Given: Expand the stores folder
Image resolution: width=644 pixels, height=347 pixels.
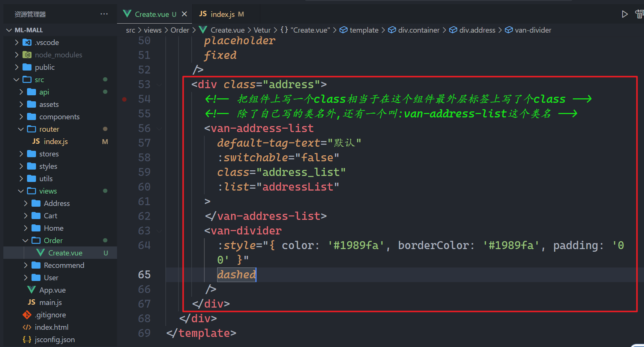Looking at the screenshot, I should point(21,154).
